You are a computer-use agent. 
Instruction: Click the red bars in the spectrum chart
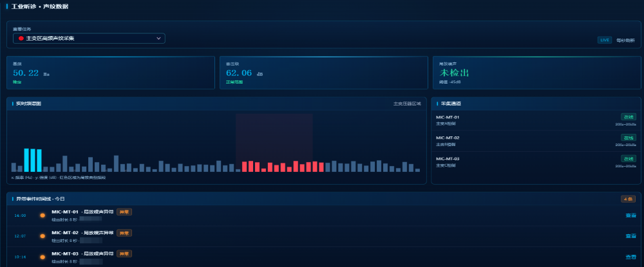point(283,167)
